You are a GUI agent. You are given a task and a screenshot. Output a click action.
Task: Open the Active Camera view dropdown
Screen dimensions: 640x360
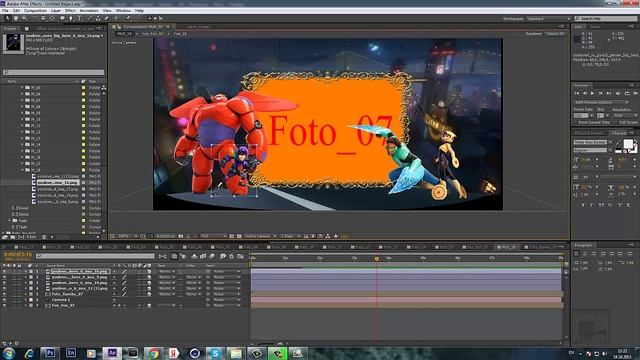(260, 236)
